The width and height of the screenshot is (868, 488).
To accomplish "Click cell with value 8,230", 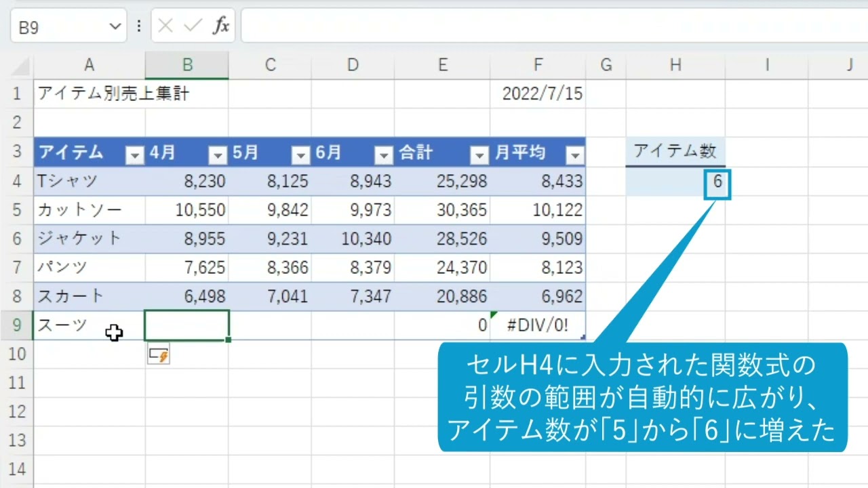I will tap(187, 181).
